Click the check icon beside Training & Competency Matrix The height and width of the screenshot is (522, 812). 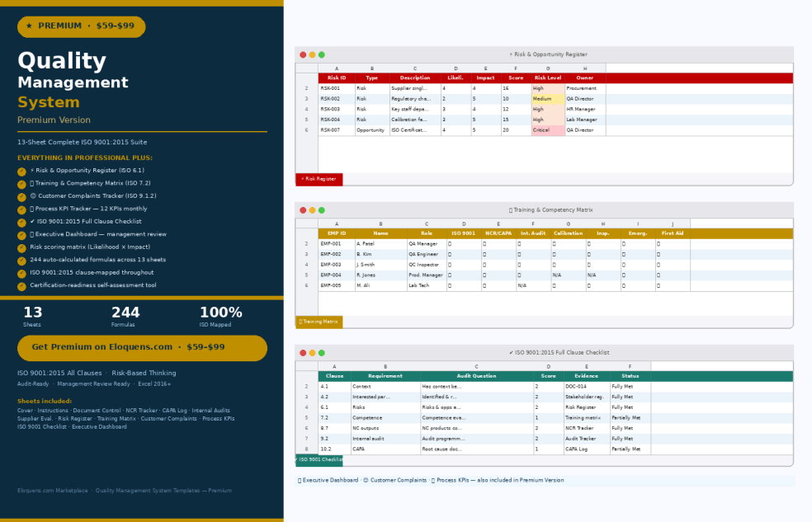[x=21, y=185]
